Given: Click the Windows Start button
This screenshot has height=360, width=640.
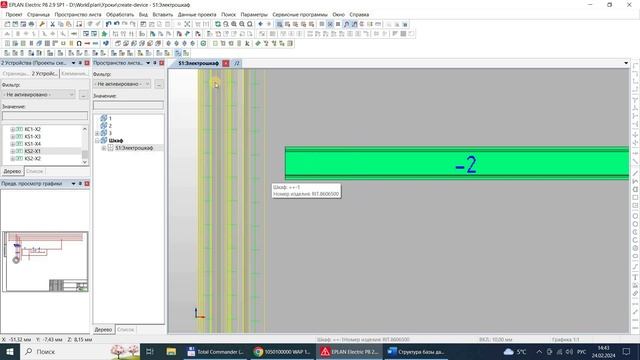Looking at the screenshot, I should point(9,351).
